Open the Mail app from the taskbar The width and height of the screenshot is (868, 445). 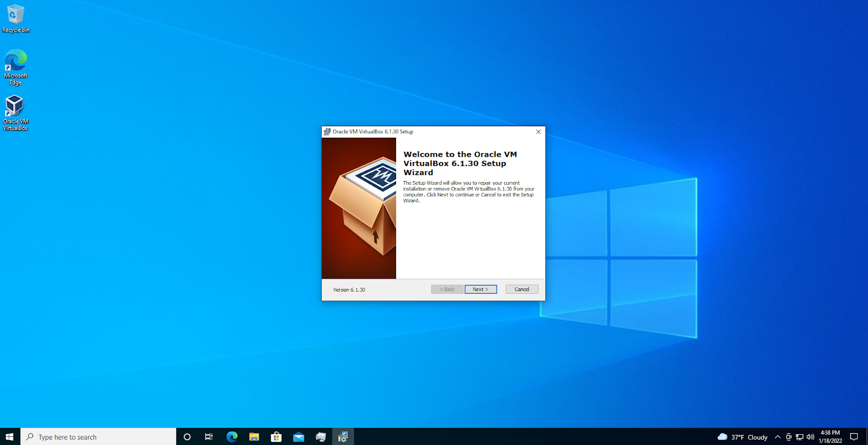coord(298,437)
